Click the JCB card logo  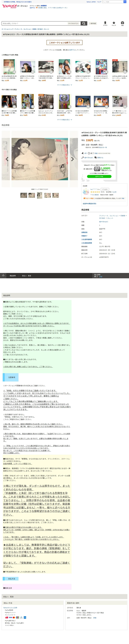coord(18,617)
